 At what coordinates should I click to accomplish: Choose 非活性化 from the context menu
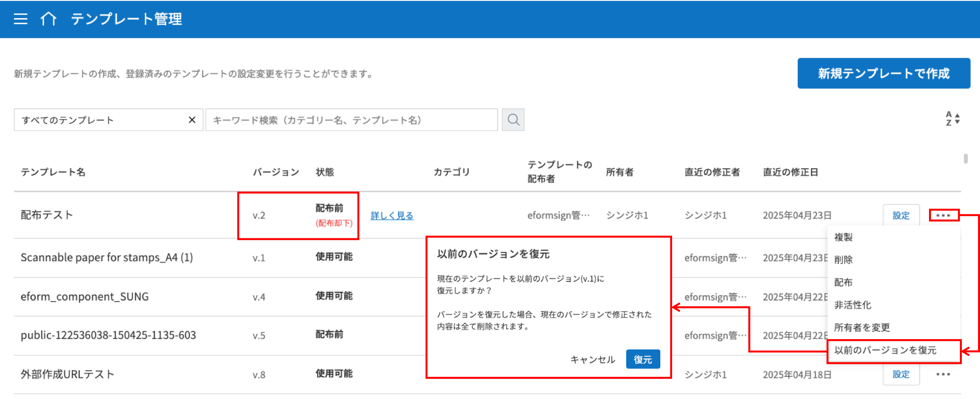[853, 305]
